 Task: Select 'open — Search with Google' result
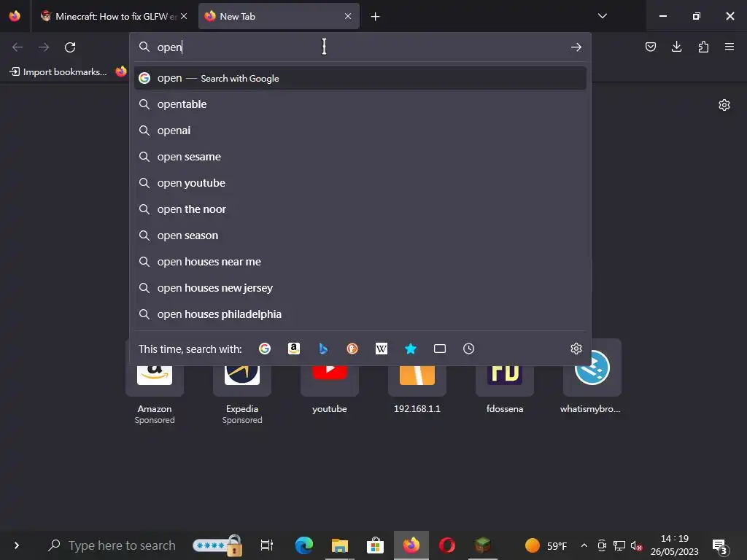pos(360,78)
